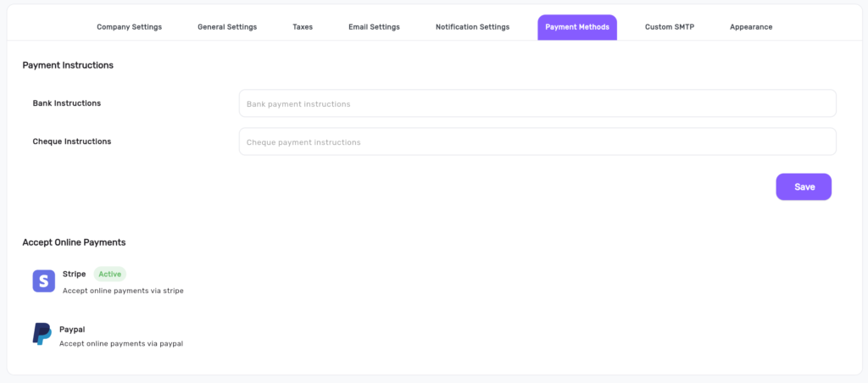Click the Bank Instructions label
The image size is (868, 383).
click(x=66, y=103)
